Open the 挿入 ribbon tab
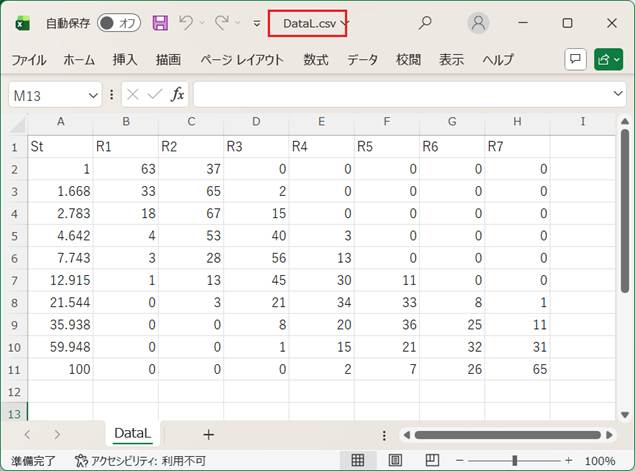The image size is (635, 471). point(125,60)
